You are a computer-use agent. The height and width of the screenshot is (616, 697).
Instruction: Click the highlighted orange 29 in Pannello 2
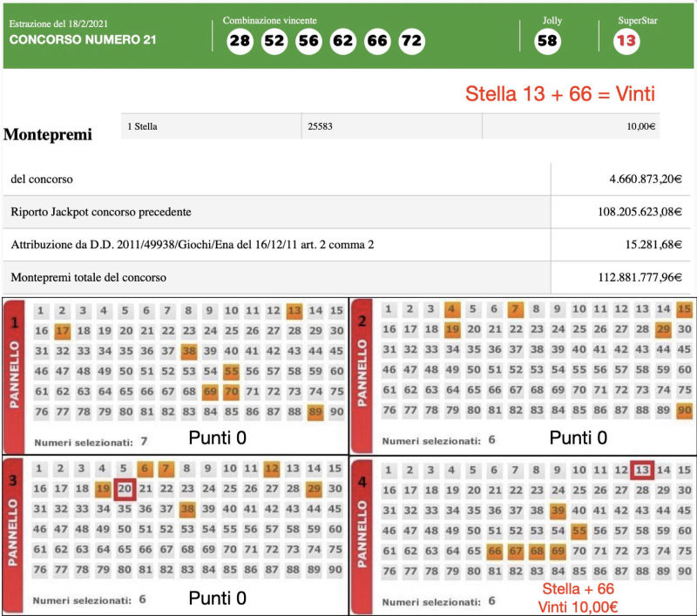tap(663, 331)
